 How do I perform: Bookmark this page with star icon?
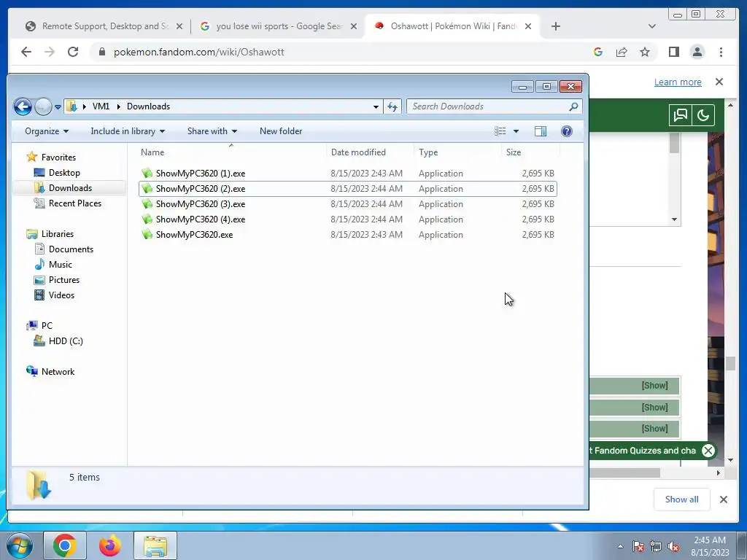point(645,52)
